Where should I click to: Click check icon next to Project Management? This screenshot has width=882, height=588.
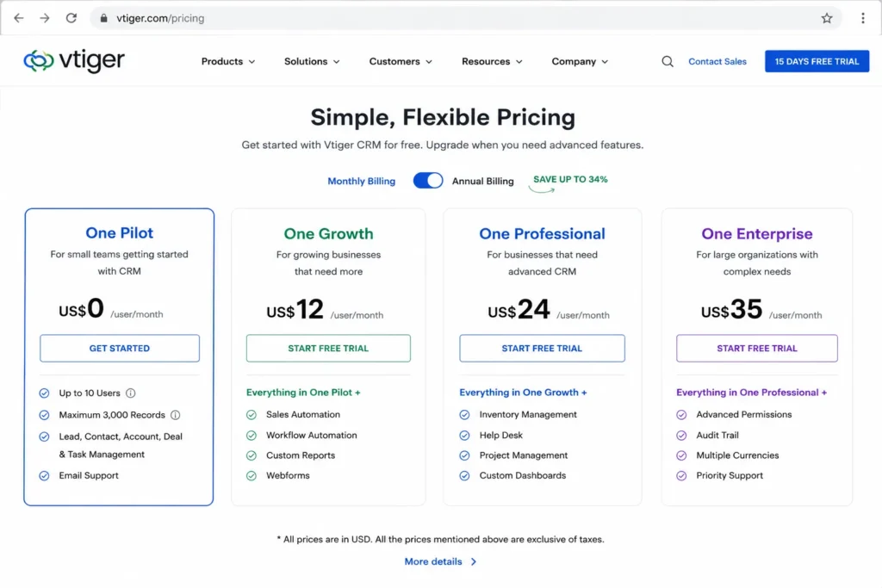pos(464,455)
